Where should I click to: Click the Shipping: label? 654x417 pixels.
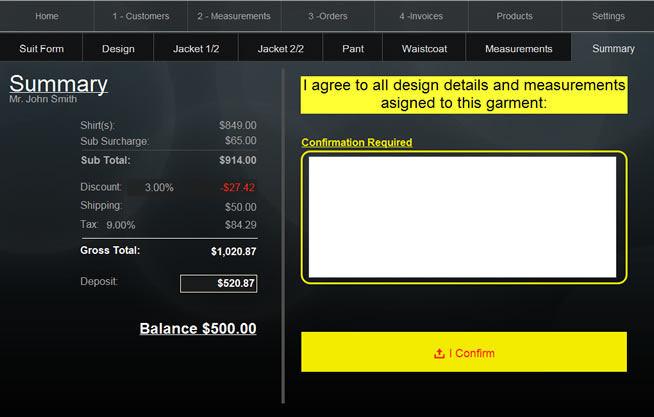pos(101,206)
